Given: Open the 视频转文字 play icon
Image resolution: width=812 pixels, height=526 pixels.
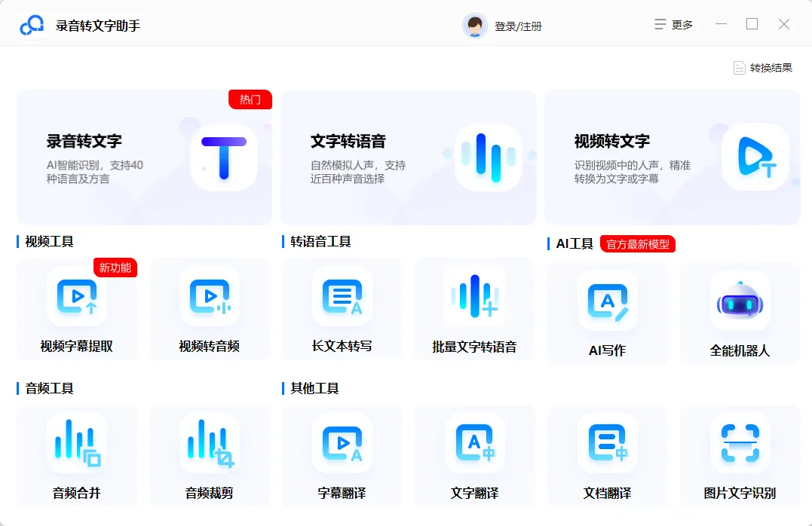Looking at the screenshot, I should coord(755,157).
